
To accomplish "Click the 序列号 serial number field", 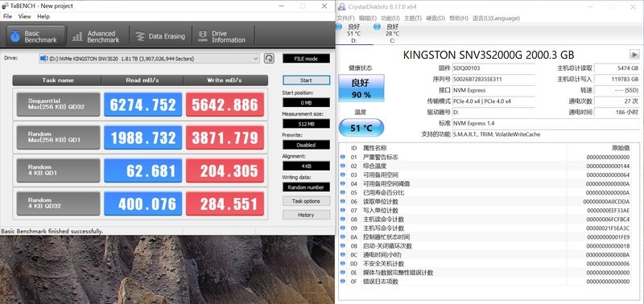I will pyautogui.click(x=493, y=79).
